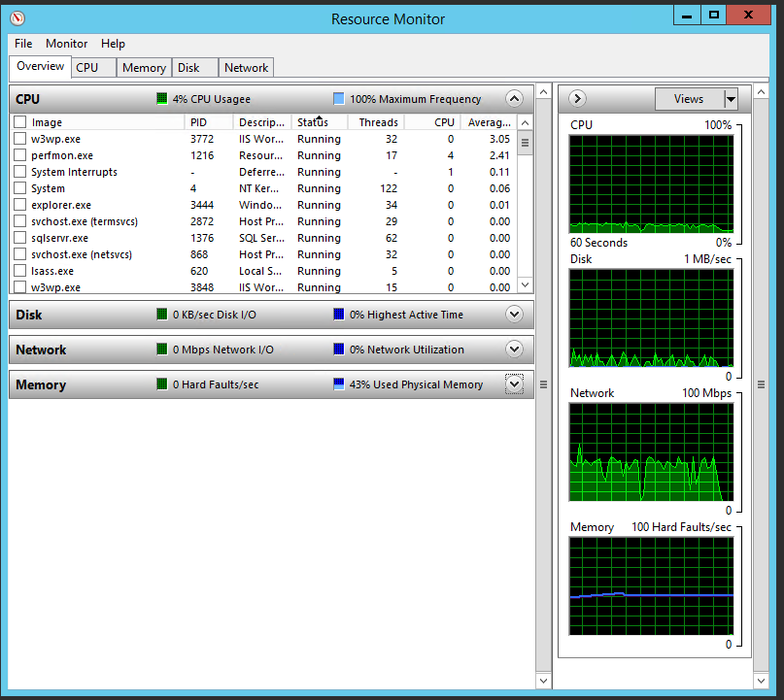Viewport: 784px width, 700px height.
Task: Collapse the graphs pane using the arrow button
Action: pos(576,99)
